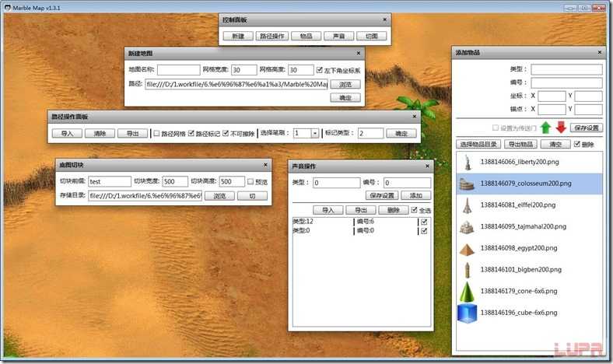Select the Big Ben item icon
The image size is (613, 364).
[468, 270]
